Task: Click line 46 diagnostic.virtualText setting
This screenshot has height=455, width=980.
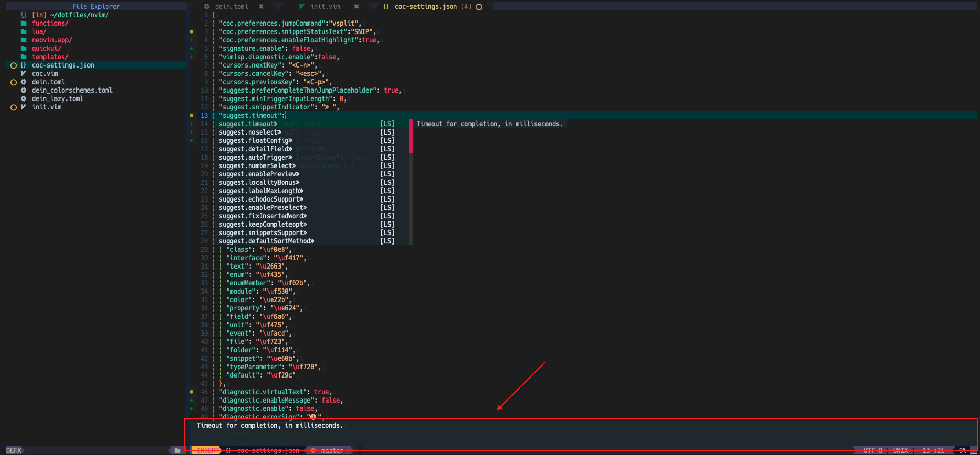Action: 275,392
